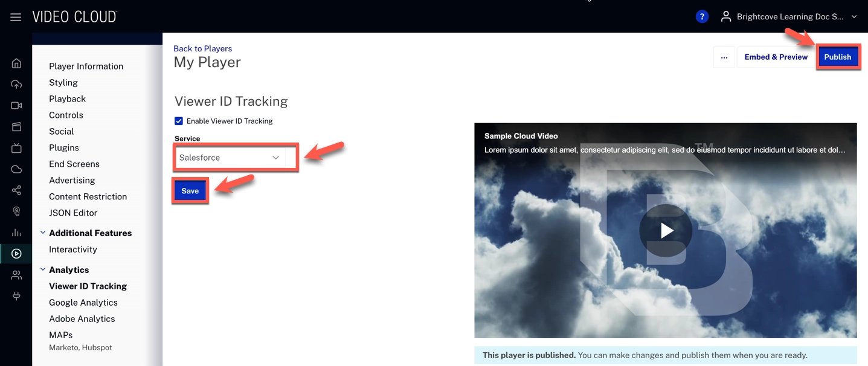Click the blue help question mark icon
This screenshot has width=868, height=366.
701,17
